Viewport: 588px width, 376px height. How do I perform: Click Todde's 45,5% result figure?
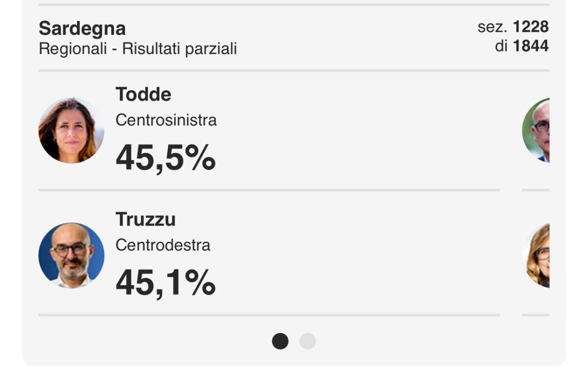(166, 158)
